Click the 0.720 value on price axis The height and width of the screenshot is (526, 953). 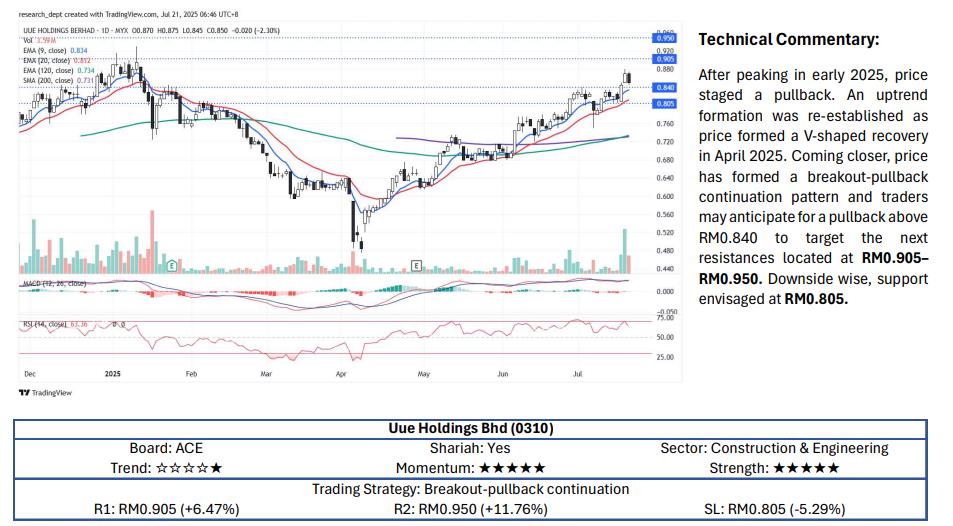(666, 142)
